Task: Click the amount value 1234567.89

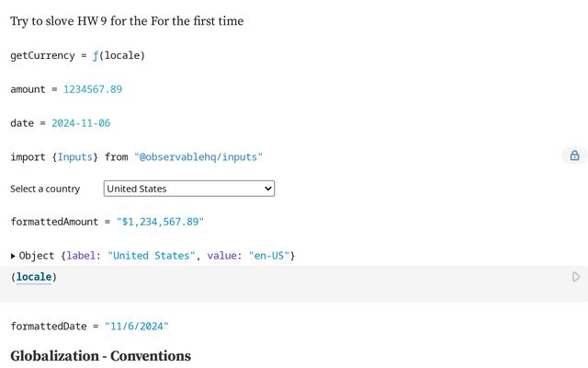Action: click(93, 89)
